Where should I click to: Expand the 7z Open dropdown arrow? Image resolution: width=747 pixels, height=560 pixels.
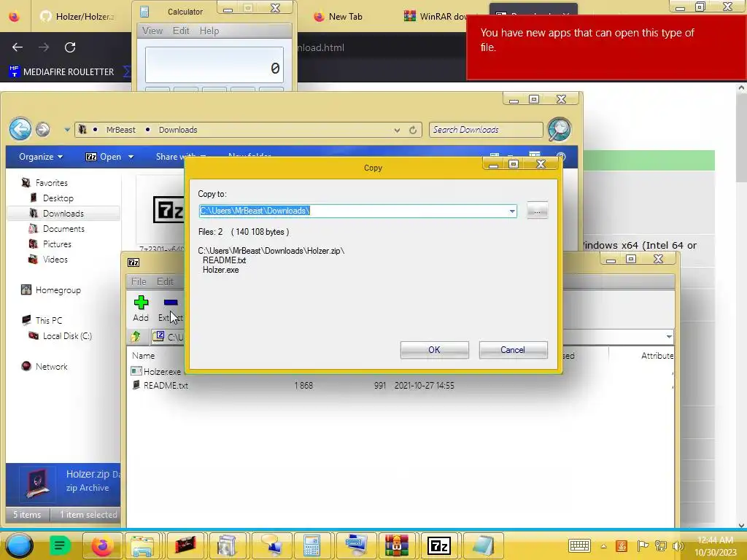[x=131, y=157]
